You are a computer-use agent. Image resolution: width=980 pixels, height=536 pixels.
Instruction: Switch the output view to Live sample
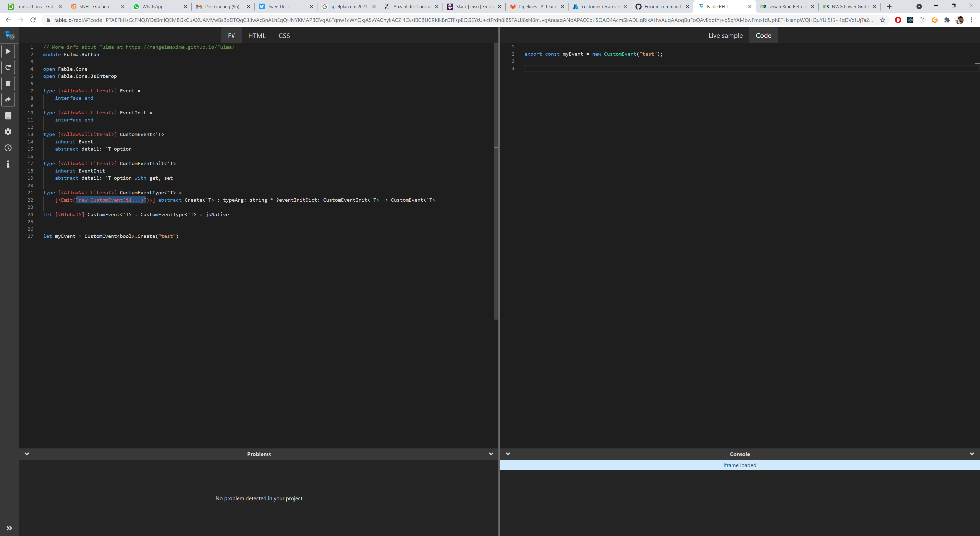click(725, 35)
